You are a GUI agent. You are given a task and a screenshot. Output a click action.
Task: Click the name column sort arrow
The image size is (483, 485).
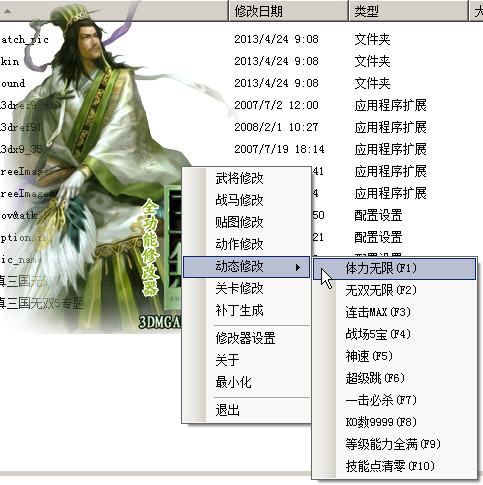pos(7,11)
